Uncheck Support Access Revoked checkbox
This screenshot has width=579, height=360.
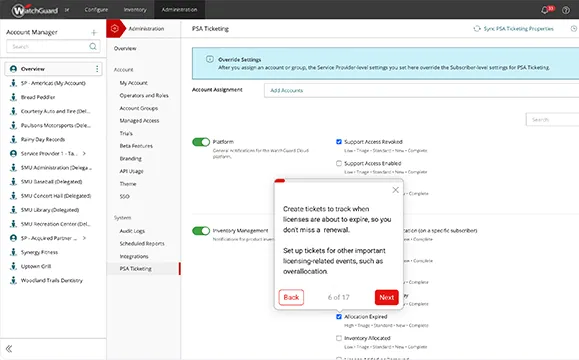pyautogui.click(x=339, y=142)
